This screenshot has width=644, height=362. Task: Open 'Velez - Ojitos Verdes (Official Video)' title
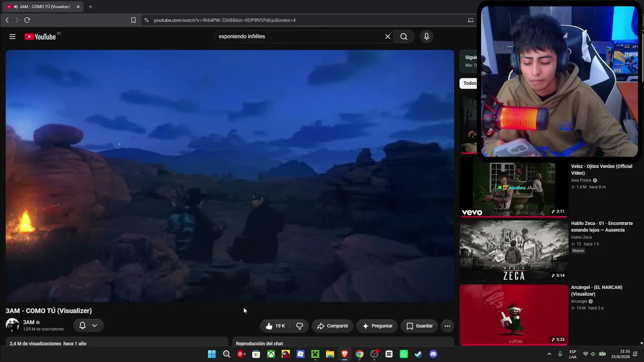602,169
